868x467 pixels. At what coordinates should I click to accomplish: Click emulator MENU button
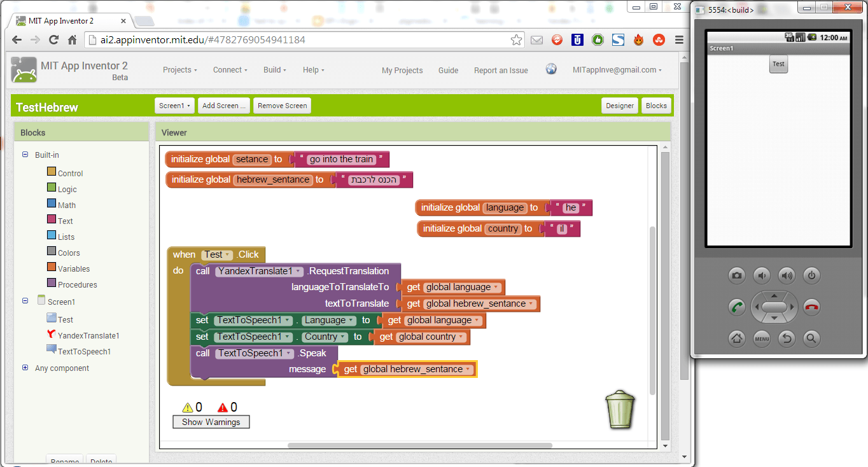point(762,338)
